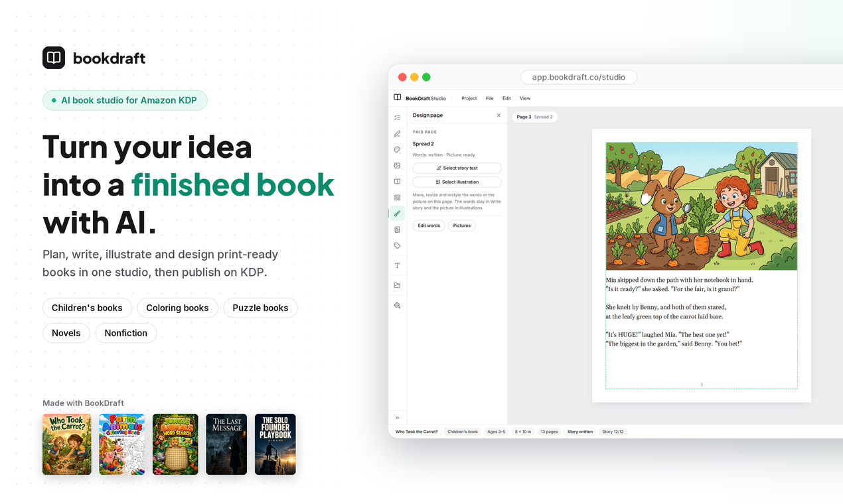This screenshot has width=843, height=504.
Task: Open The Last Message cover thumbnail
Action: click(226, 444)
